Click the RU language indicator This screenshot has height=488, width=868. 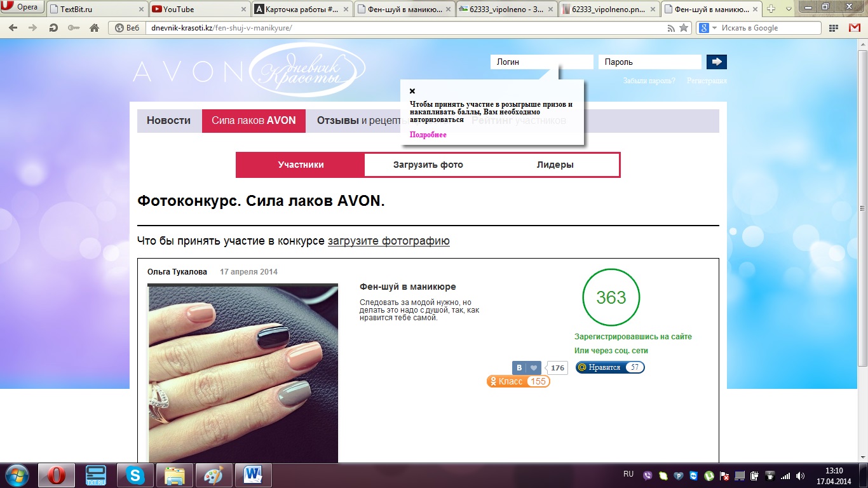click(x=628, y=474)
